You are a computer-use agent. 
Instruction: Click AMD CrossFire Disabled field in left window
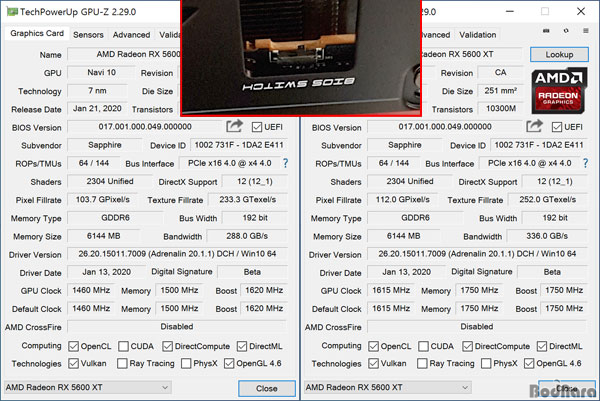[177, 326]
